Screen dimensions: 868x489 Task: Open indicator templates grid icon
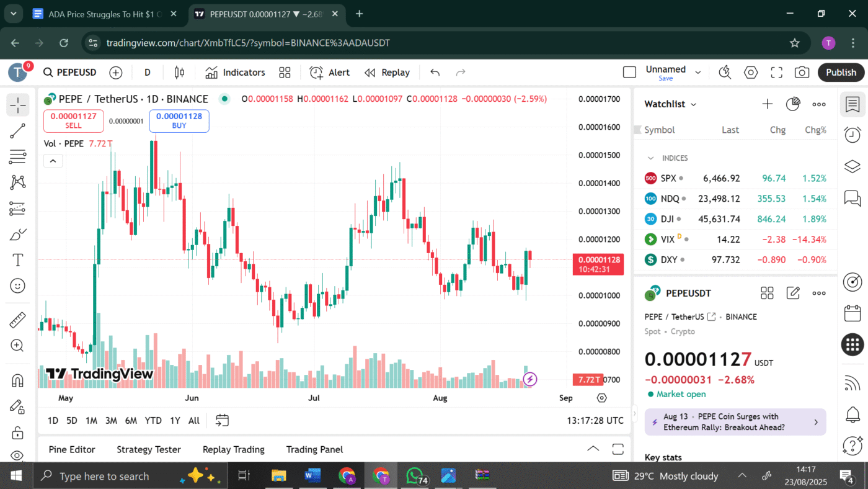click(285, 73)
